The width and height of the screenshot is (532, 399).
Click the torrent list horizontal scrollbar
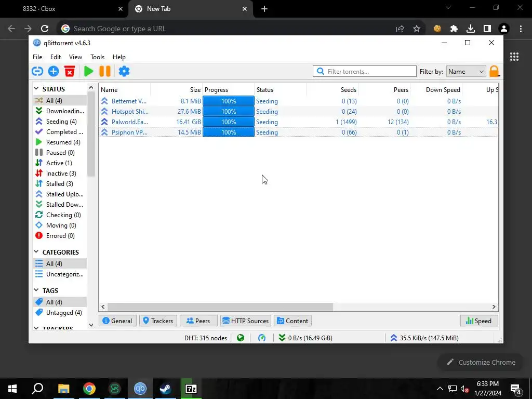coord(220,307)
